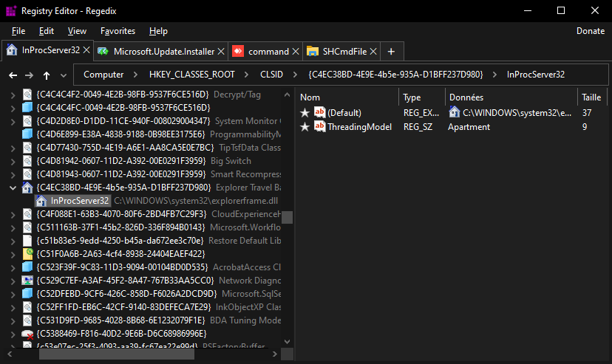The image size is (612, 364).
Task: Click the Regedix app icon in title bar
Action: 11,11
